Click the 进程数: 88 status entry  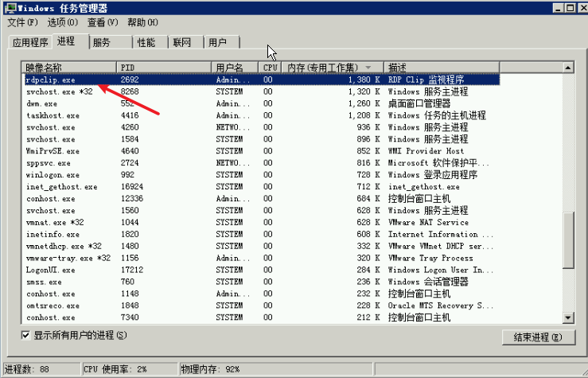41,369
